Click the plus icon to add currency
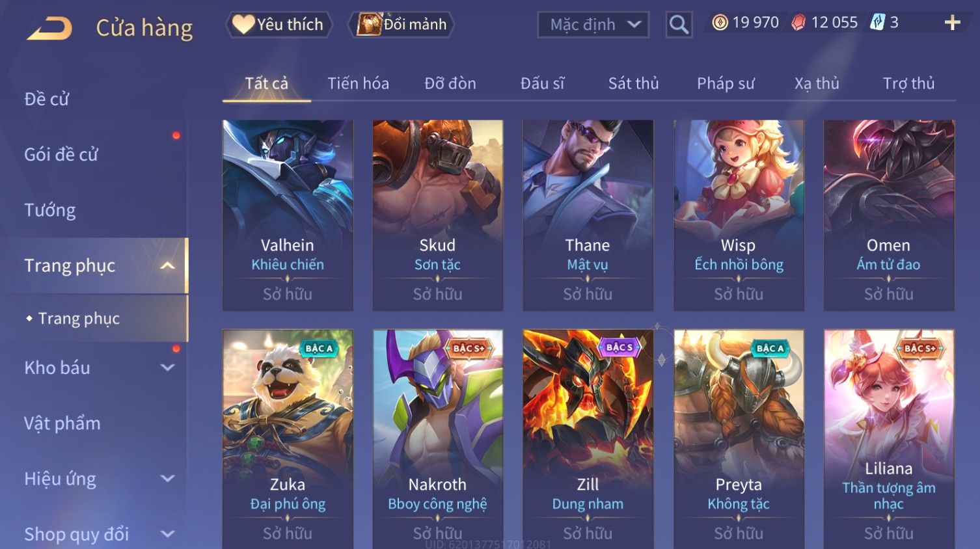Image resolution: width=980 pixels, height=549 pixels. pos(952,23)
